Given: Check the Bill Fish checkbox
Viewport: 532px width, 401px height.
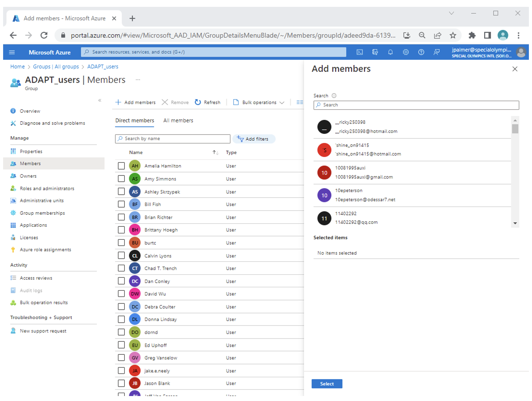Looking at the screenshot, I should 121,204.
